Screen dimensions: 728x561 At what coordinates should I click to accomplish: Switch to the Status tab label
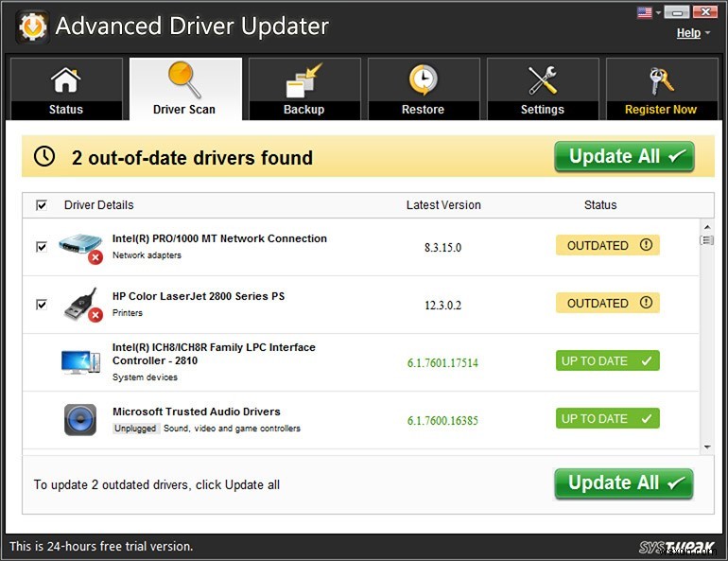[x=66, y=110]
